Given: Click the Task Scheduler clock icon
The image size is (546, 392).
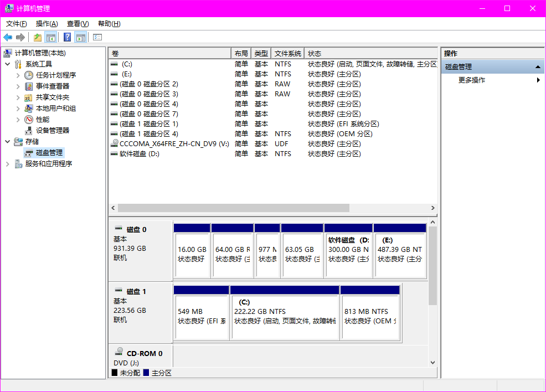Looking at the screenshot, I should coord(29,75).
